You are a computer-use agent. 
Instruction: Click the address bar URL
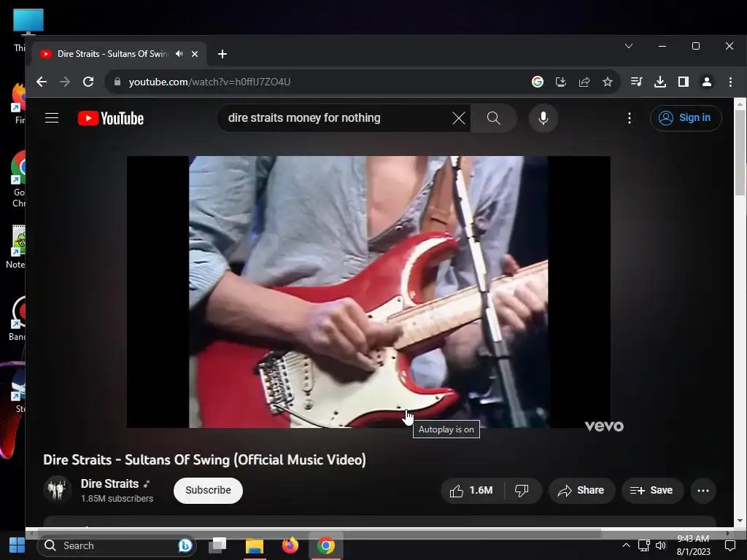(209, 82)
